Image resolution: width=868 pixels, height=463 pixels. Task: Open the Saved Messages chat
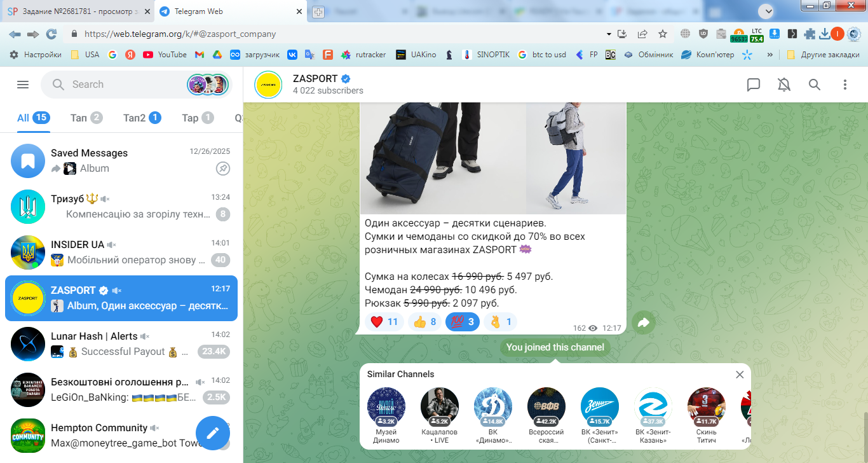(x=121, y=161)
